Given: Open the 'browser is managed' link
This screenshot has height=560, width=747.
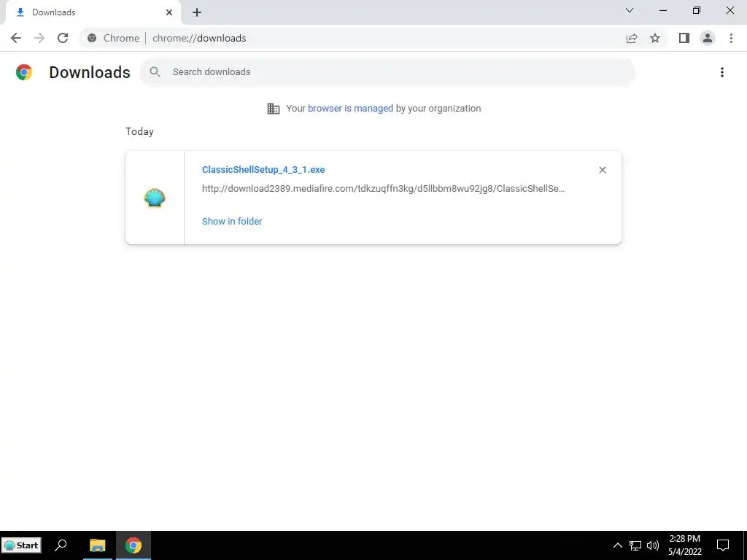Looking at the screenshot, I should click(x=350, y=109).
